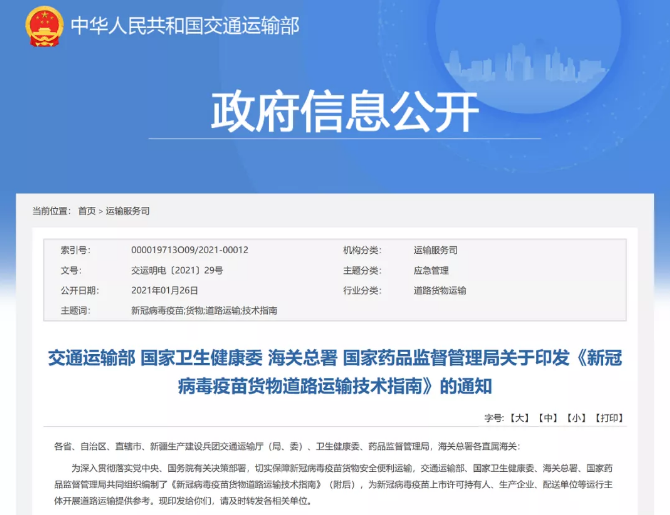Select index number 000019713O09/2021-00012
The width and height of the screenshot is (670, 515).
pyautogui.click(x=190, y=250)
